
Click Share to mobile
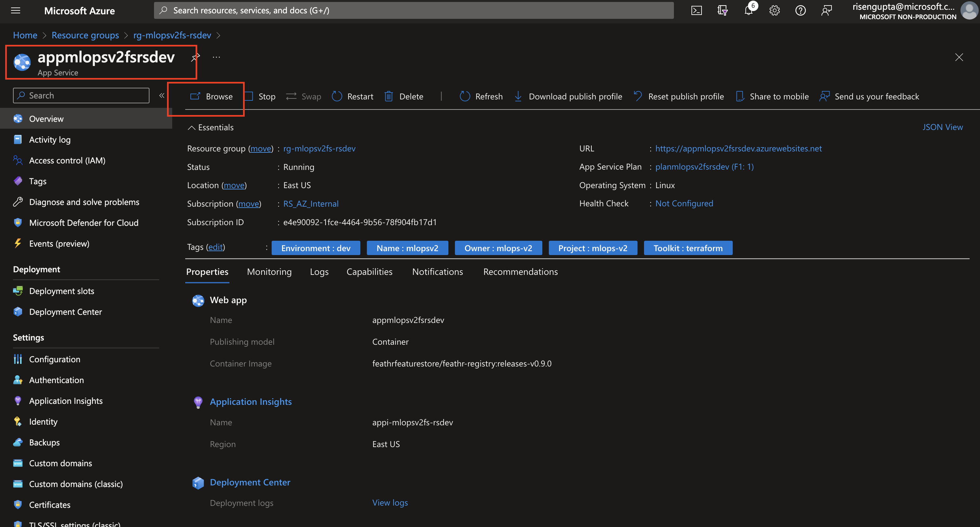(773, 96)
